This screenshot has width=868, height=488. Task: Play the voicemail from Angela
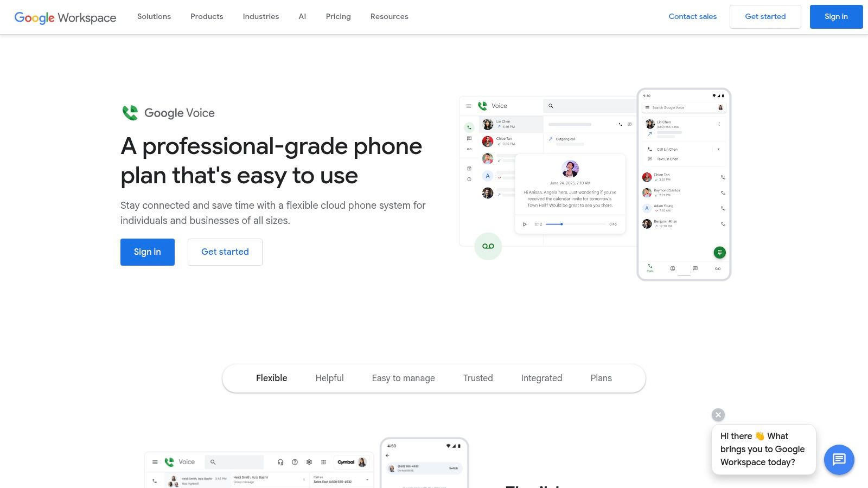(525, 224)
